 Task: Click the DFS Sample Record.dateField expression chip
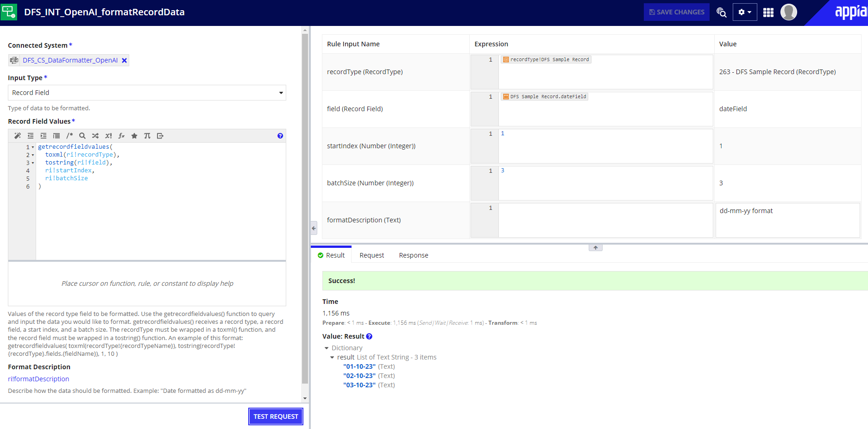tap(545, 96)
